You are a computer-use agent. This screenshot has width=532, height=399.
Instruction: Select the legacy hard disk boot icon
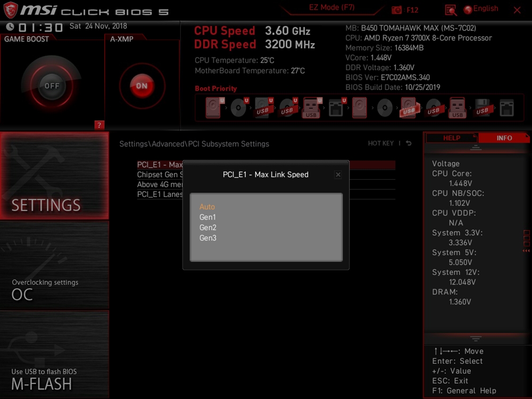[359, 107]
